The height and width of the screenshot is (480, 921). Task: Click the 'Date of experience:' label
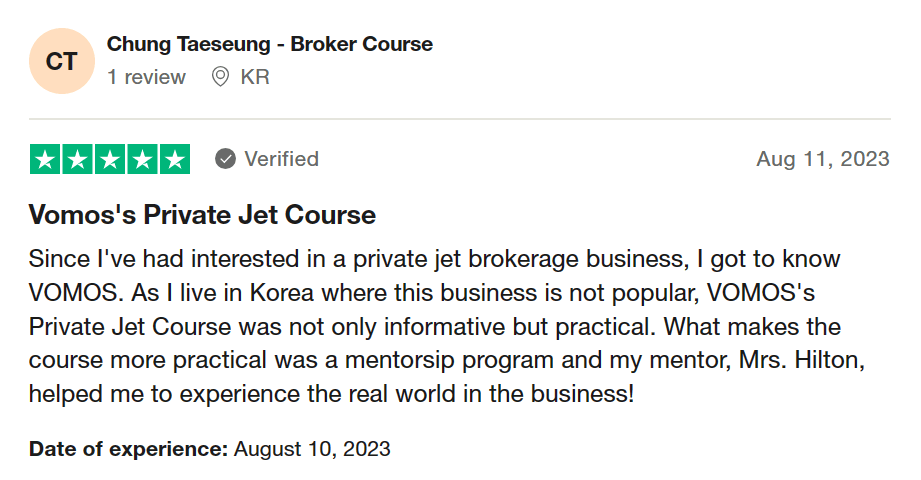pos(129,448)
